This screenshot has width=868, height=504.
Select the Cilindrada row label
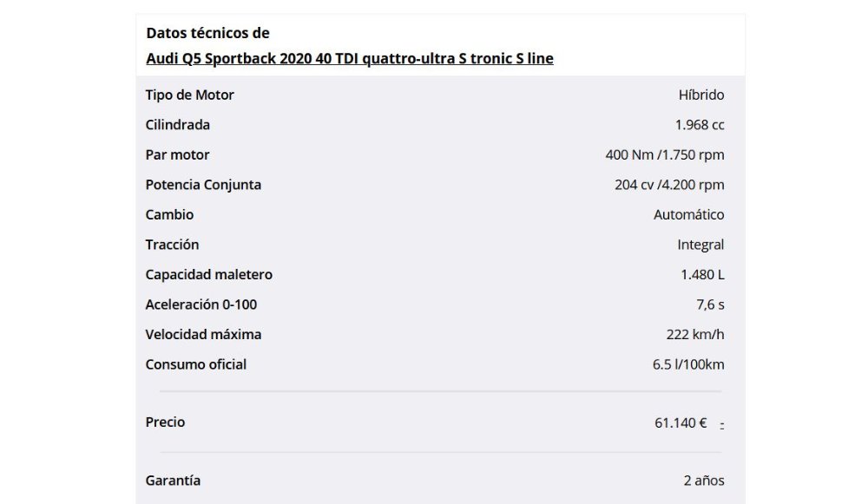(x=177, y=125)
